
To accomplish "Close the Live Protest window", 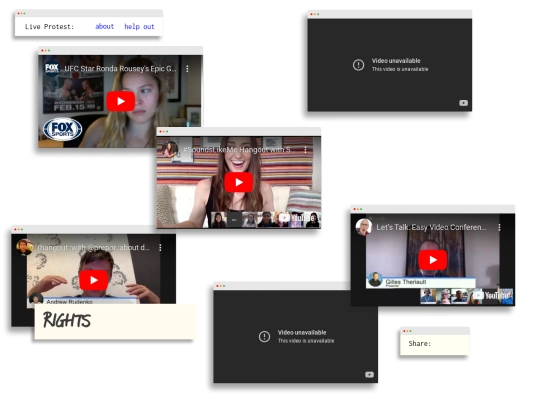I will (x=19, y=13).
